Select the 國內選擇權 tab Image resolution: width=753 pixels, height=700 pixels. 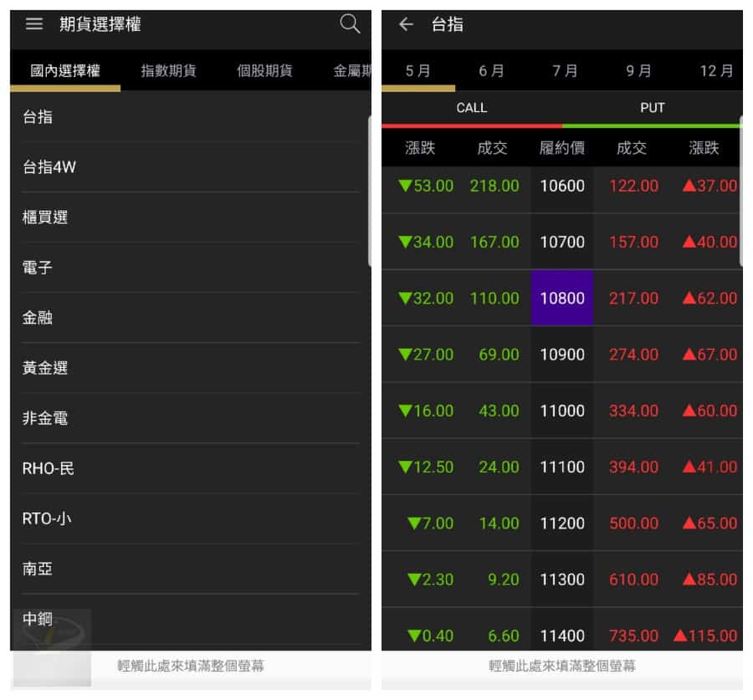(x=65, y=71)
